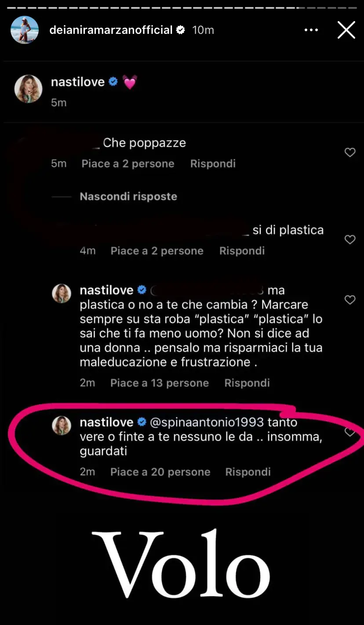Collapse replies via Nascondi risposte
This screenshot has width=364, height=625.
(x=128, y=196)
